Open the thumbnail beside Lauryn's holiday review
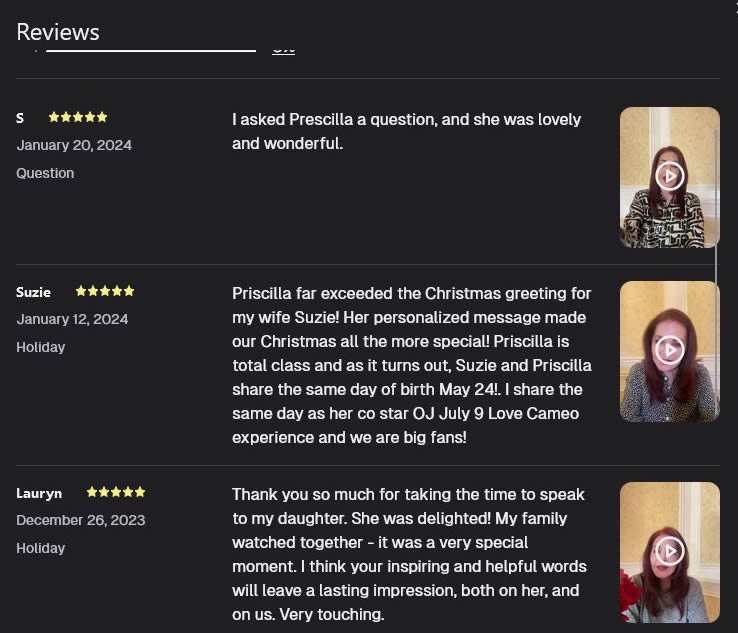This screenshot has width=738, height=633. 669,553
